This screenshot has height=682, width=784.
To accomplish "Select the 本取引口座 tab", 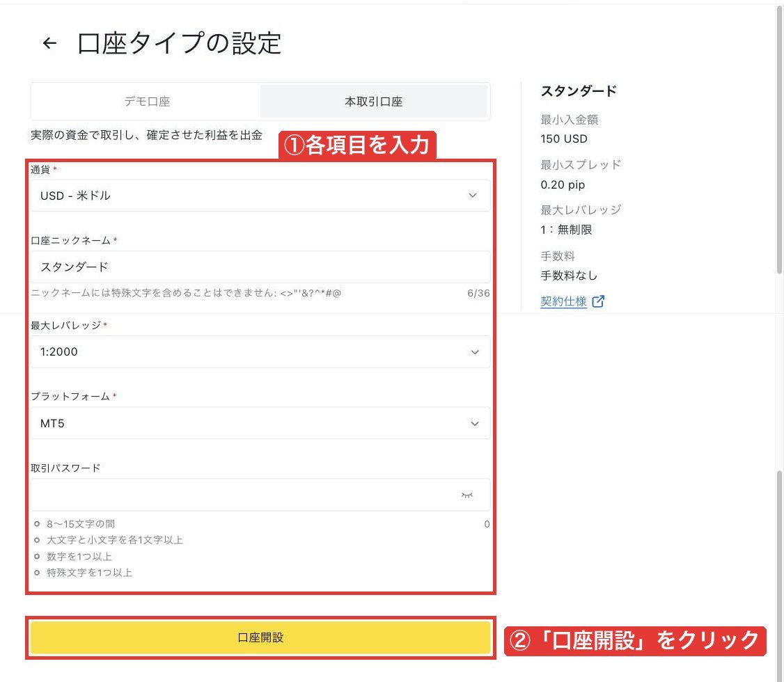I will [x=373, y=102].
